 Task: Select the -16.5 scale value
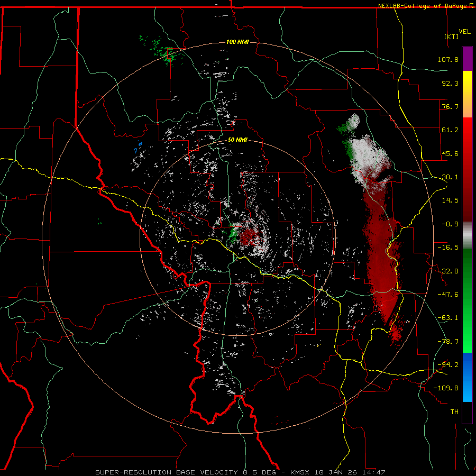pos(448,247)
